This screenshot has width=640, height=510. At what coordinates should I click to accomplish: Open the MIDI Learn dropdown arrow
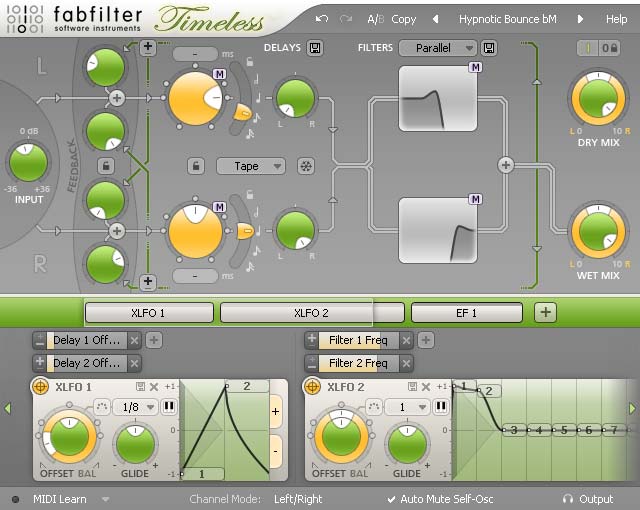pos(105,499)
